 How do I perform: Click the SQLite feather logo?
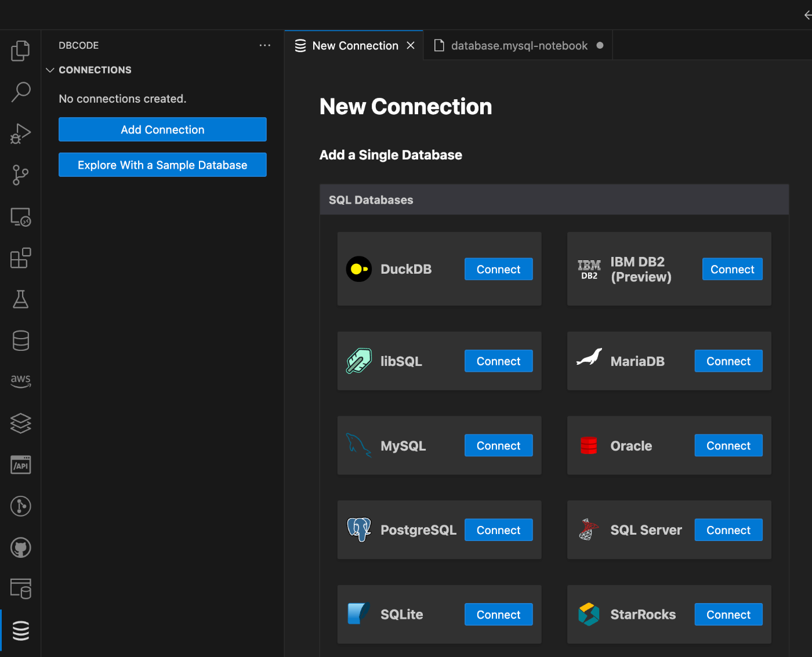tap(358, 614)
